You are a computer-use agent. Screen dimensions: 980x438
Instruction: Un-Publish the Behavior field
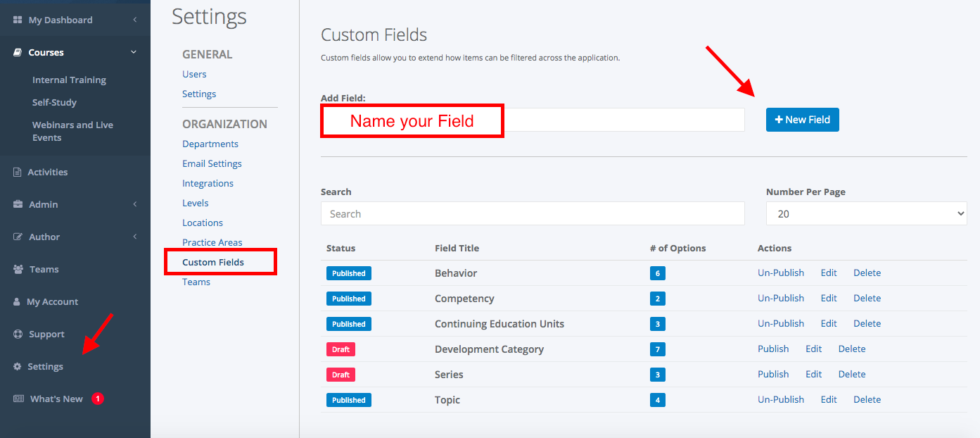(781, 273)
